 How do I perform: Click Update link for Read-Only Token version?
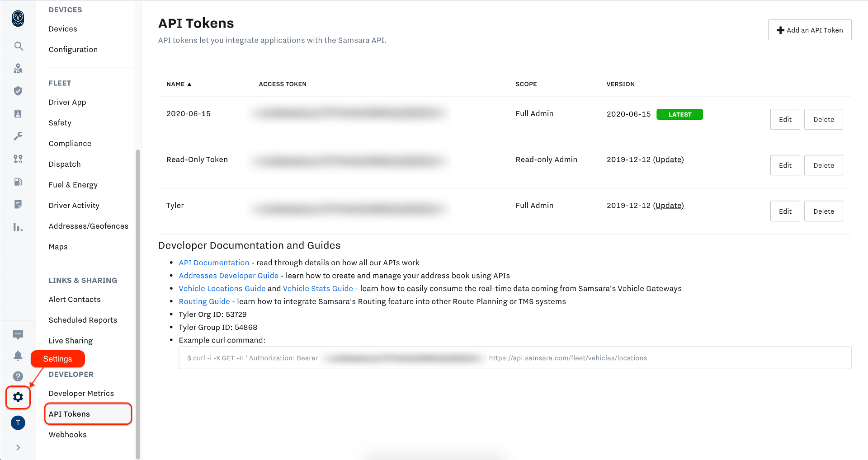[x=669, y=160]
